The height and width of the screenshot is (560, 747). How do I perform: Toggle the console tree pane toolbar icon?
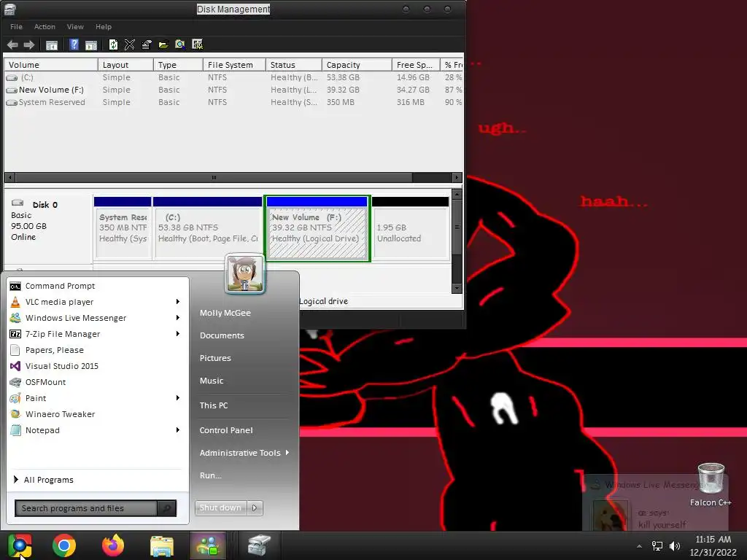click(52, 44)
